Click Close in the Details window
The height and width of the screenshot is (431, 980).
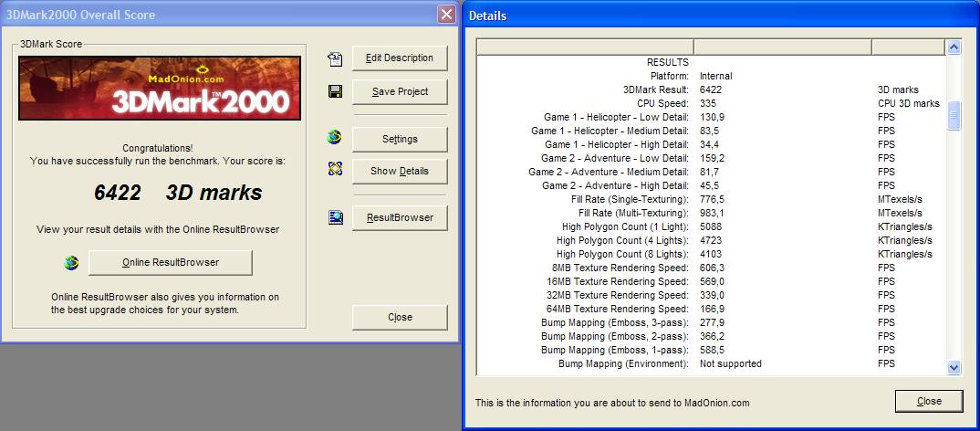pos(929,402)
